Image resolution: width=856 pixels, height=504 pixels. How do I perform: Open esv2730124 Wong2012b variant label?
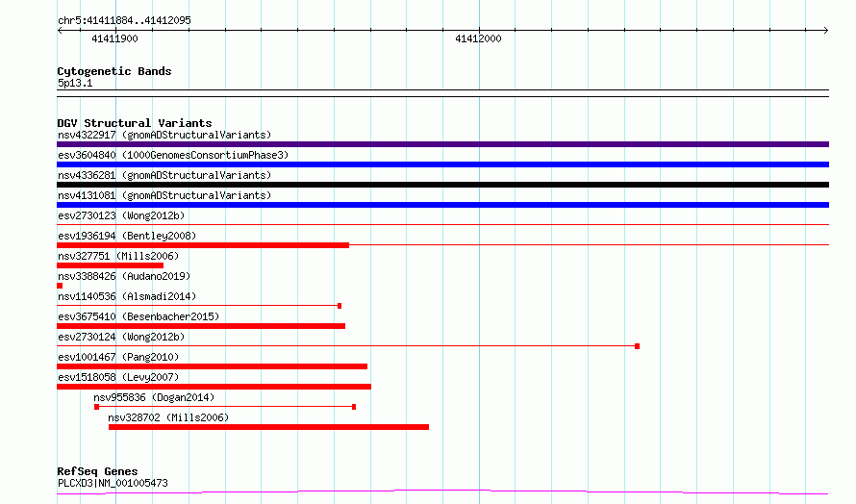(x=121, y=337)
